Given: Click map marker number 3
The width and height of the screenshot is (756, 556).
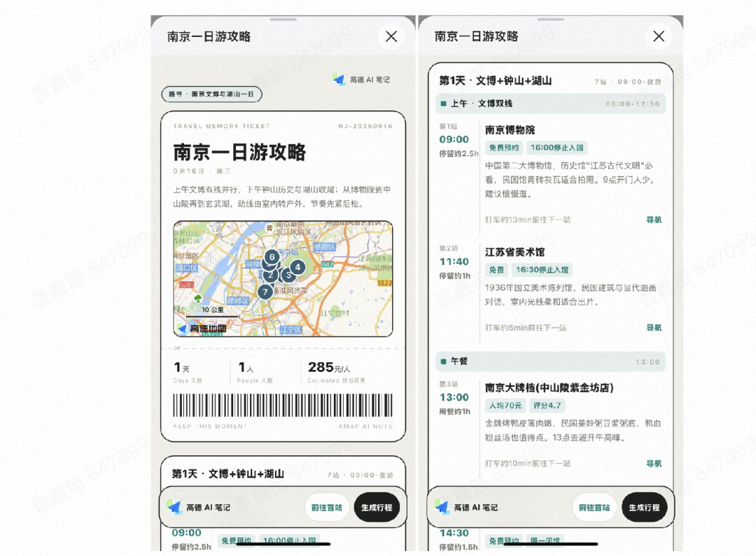Looking at the screenshot, I should tap(288, 276).
